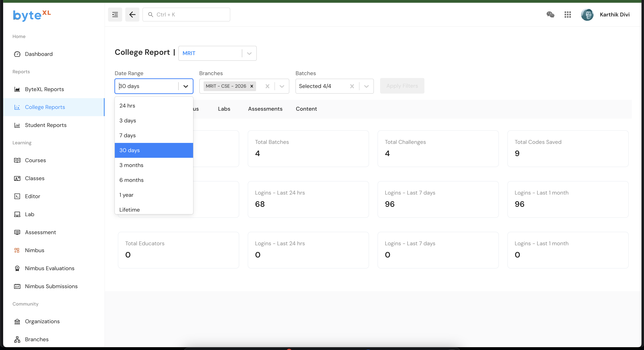Remove the MRIT - CSE - 2026 branch tag
Image resolution: width=644 pixels, height=350 pixels.
pyautogui.click(x=252, y=86)
